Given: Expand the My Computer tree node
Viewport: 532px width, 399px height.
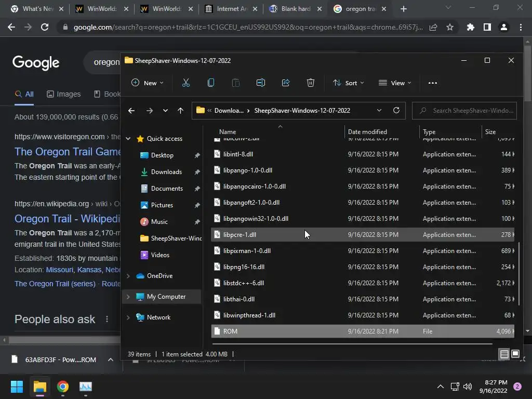Looking at the screenshot, I should pyautogui.click(x=128, y=297).
